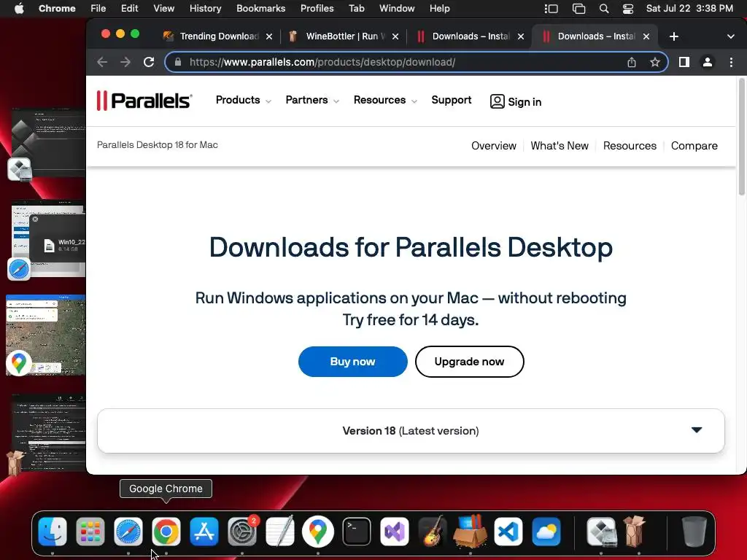Click the Buy now button
Screen dimensions: 747x560
click(x=352, y=362)
